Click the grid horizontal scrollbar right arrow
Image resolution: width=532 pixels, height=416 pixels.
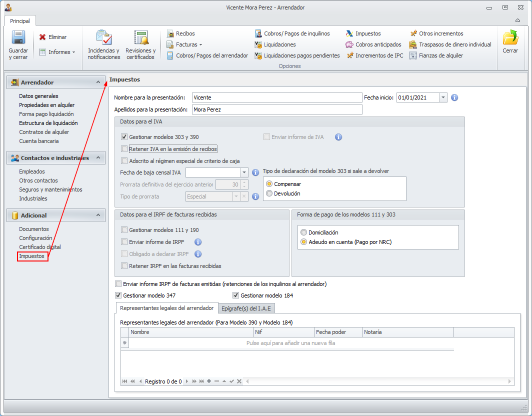pos(509,381)
